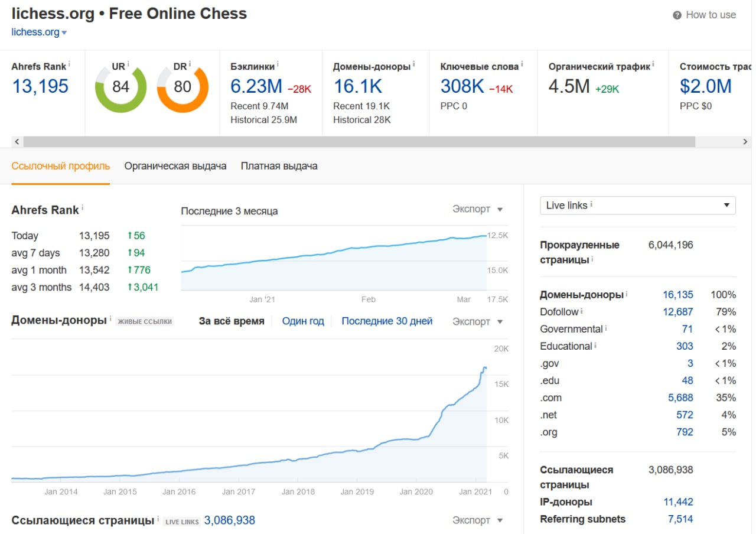Viewport: 756px width, 534px height.
Task: Click the avg 3 months change value 3,041
Action: coord(142,287)
